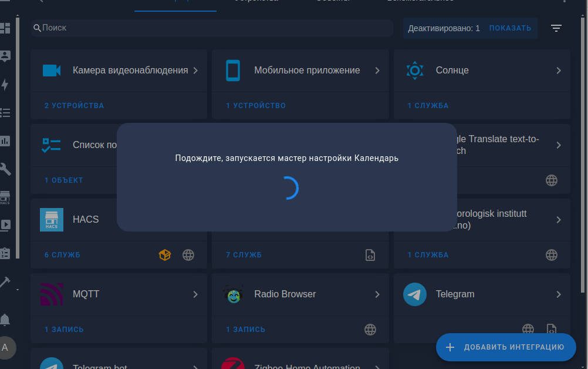This screenshot has height=369, width=588.
Task: Expand Google Translate text-to-speech chevron
Action: pyautogui.click(x=559, y=145)
